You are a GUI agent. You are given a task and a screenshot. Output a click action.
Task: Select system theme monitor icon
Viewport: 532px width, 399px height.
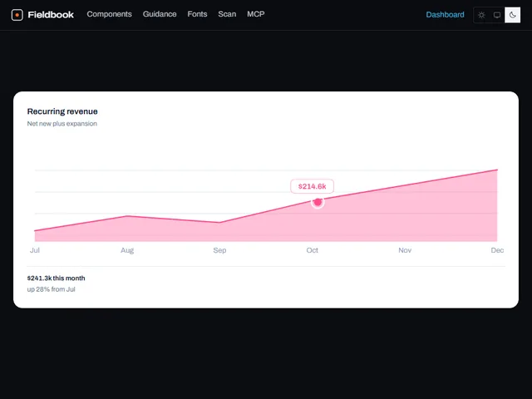[497, 15]
